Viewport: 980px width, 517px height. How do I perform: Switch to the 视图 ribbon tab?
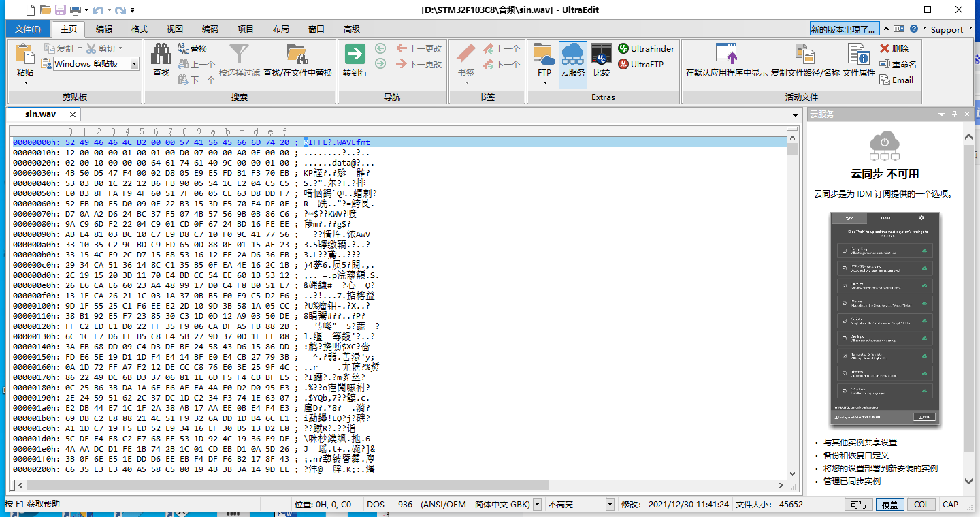coord(174,29)
